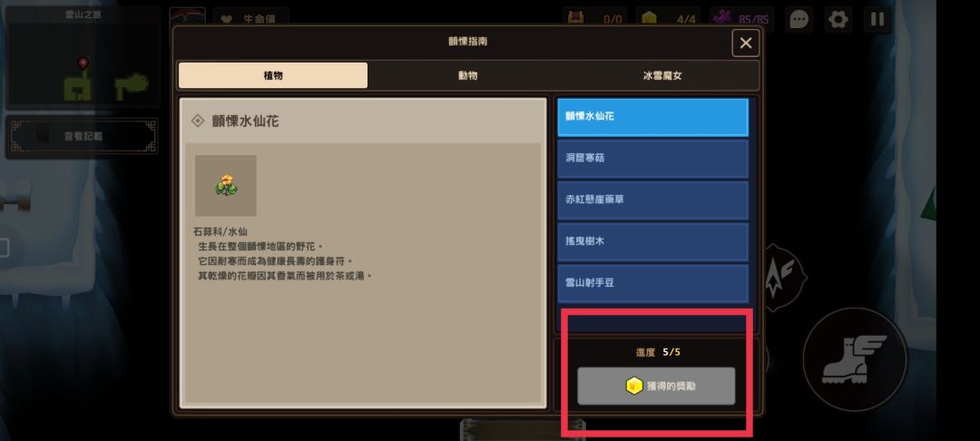Open the settings gear icon
The width and height of the screenshot is (980, 441).
tap(838, 19)
